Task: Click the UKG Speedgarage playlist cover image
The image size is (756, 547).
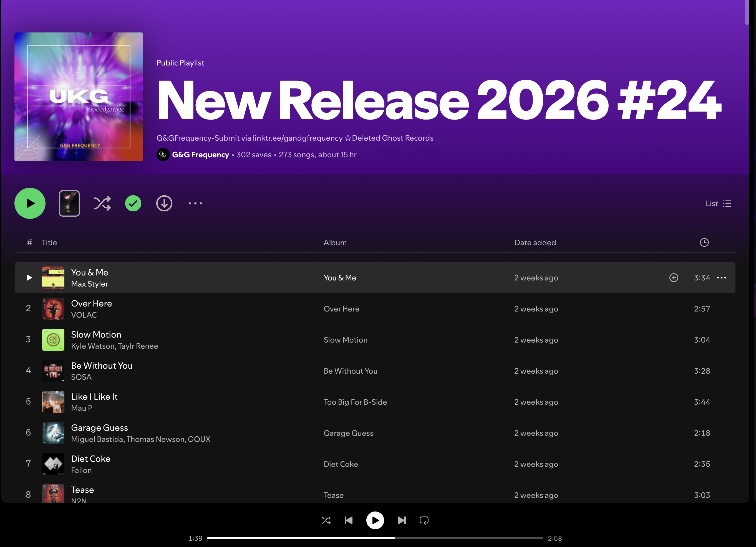Action: pos(79,97)
